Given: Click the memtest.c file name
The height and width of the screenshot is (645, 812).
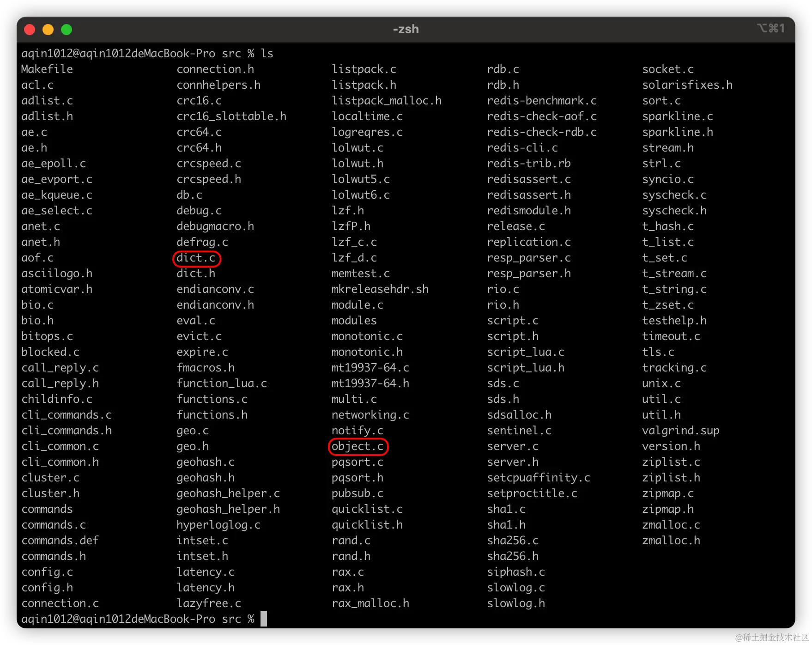Looking at the screenshot, I should [361, 274].
